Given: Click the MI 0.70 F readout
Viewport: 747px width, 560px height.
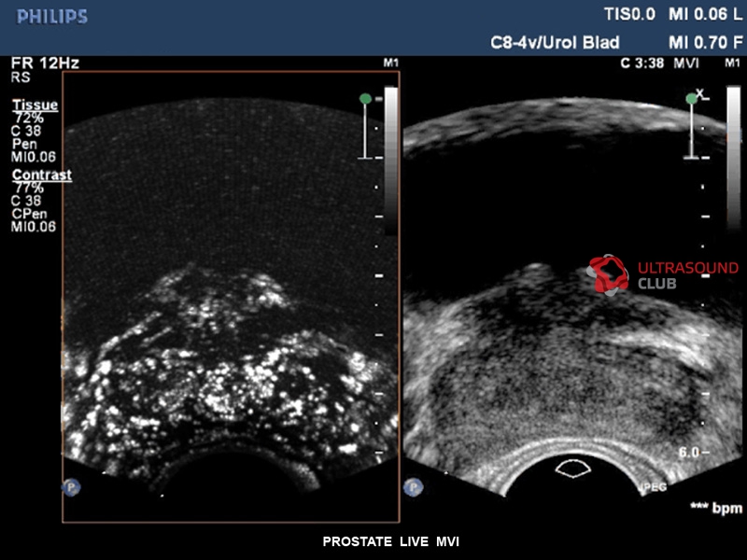Looking at the screenshot, I should click(706, 43).
